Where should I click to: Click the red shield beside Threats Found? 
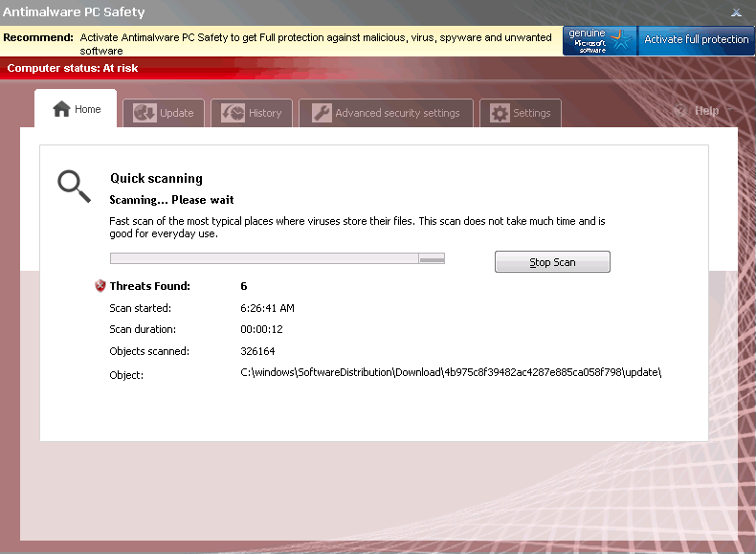[100, 286]
